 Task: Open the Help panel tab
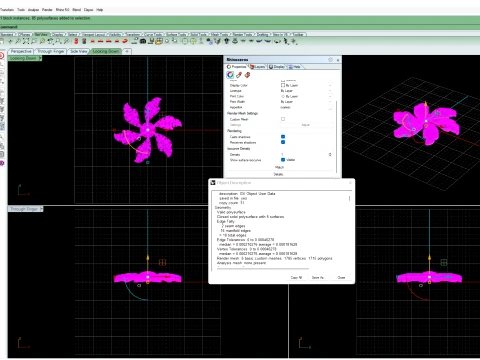click(295, 67)
